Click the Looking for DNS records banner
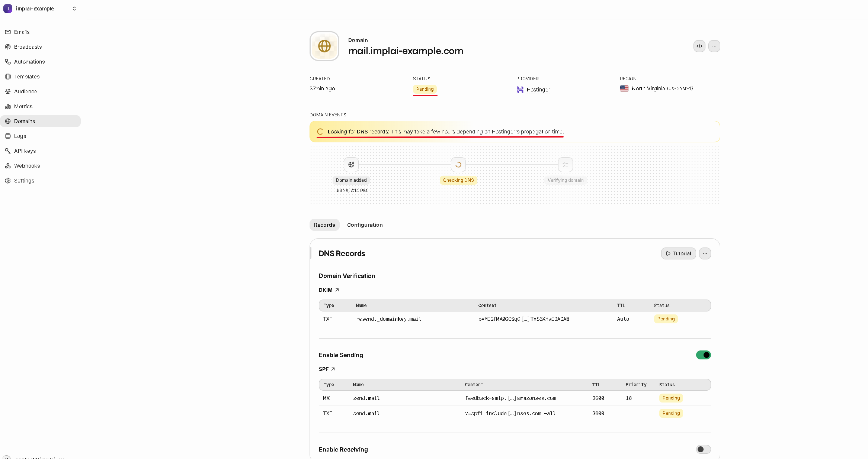This screenshot has width=868, height=459. 515,132
